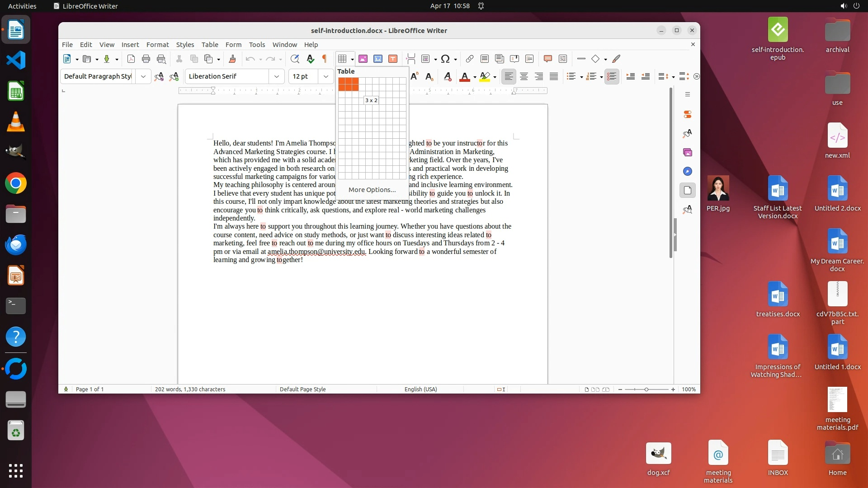This screenshot has height=488, width=868.
Task: Open Find and Replace tool
Action: [x=295, y=59]
